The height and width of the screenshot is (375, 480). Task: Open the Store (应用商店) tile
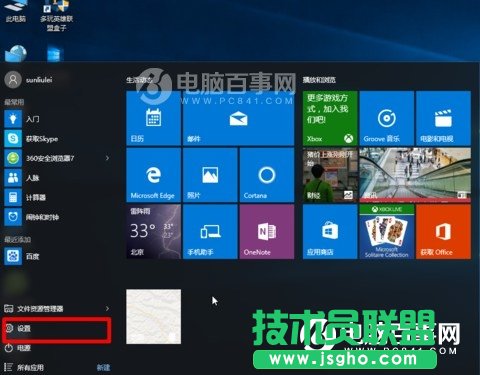330,232
